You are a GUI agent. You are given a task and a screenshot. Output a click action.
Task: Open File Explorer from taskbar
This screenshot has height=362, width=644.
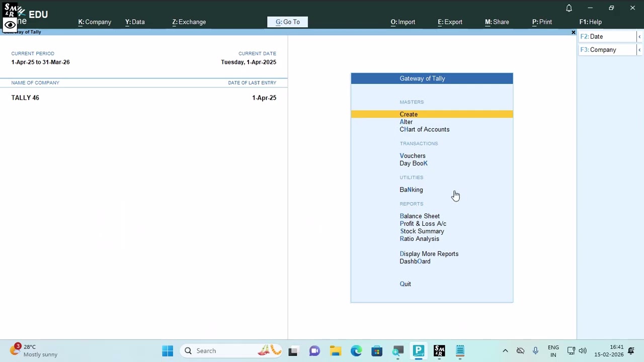(x=336, y=351)
